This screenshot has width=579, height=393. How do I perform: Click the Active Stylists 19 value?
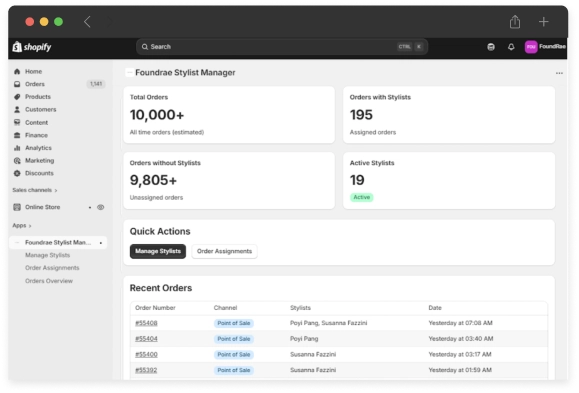tap(357, 180)
